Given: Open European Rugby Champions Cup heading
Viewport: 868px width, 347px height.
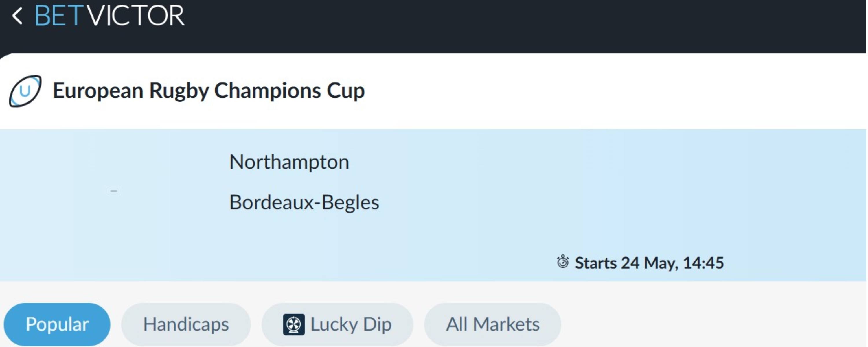Looking at the screenshot, I should [x=209, y=91].
